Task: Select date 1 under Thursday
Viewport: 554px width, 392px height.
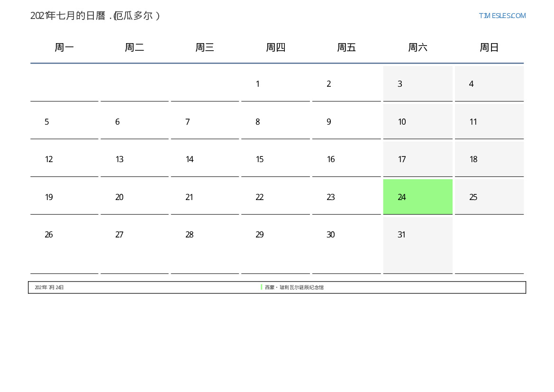Action: [x=257, y=84]
